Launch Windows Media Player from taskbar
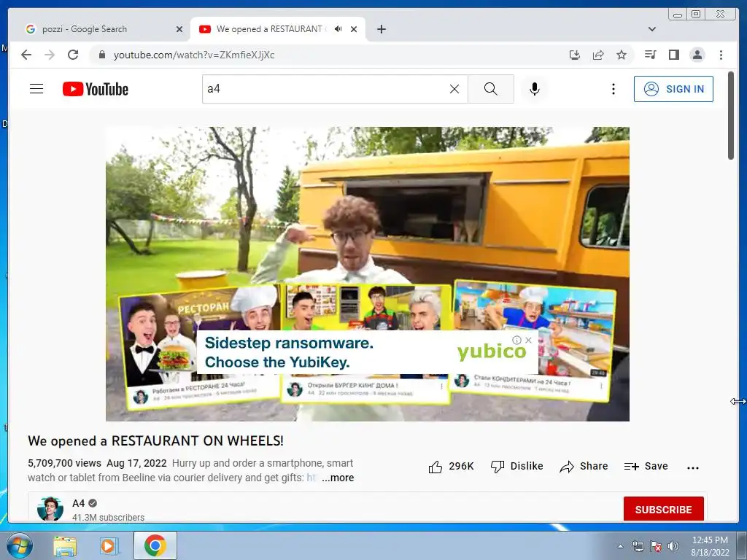The width and height of the screenshot is (747, 560). (109, 545)
